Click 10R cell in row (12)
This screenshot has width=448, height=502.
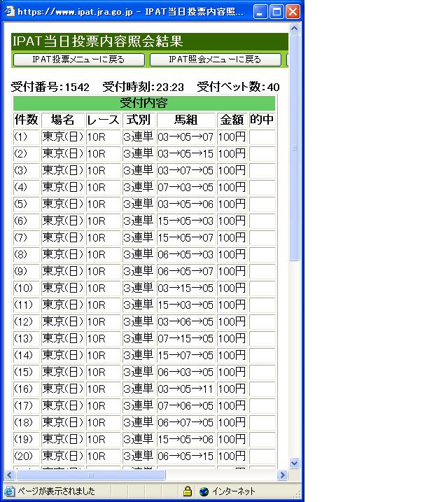pos(104,322)
